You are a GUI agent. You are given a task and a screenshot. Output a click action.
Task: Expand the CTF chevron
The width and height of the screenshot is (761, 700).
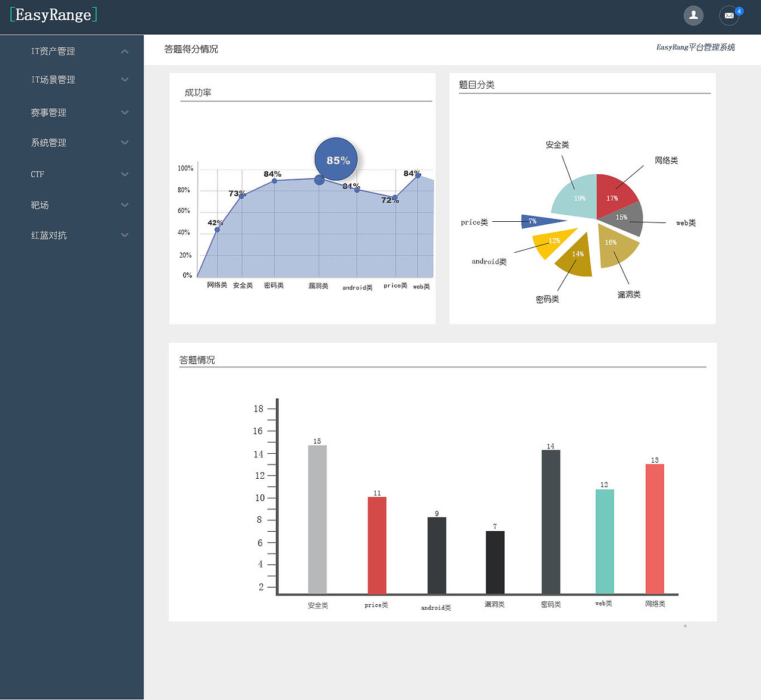(x=125, y=174)
